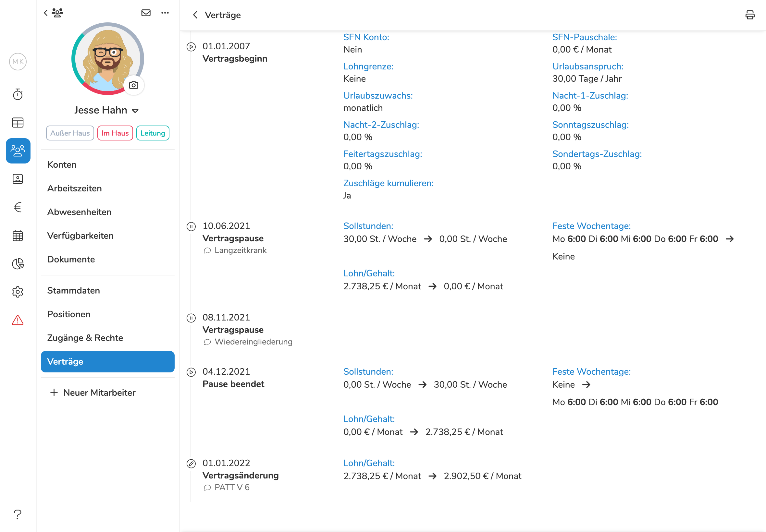Open the calendar grid sidebar icon
The image size is (766, 532).
(x=18, y=236)
